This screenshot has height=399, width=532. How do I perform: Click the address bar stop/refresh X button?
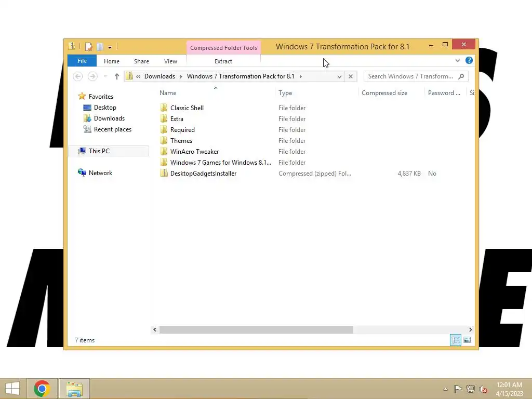coord(351,77)
